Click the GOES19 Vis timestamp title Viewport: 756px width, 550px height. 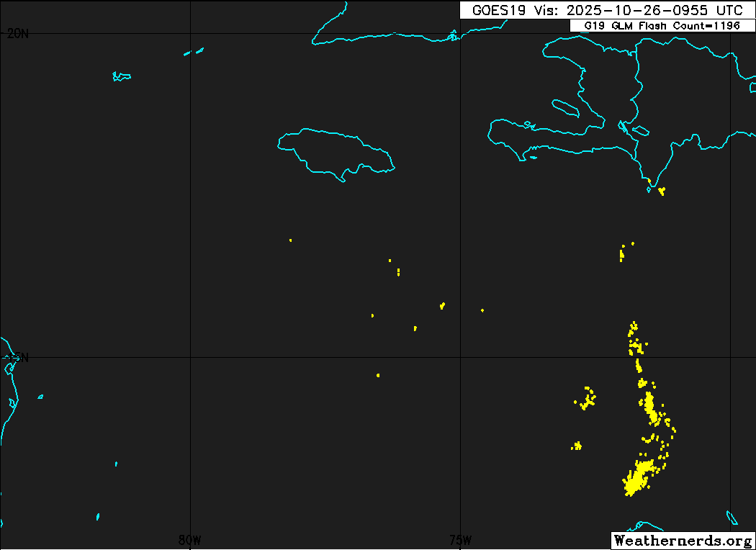coord(606,10)
